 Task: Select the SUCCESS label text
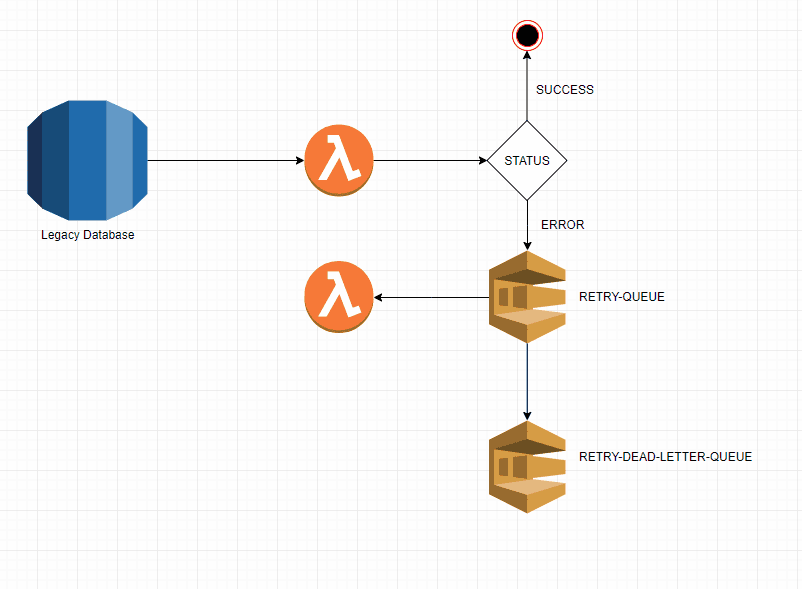[x=564, y=90]
